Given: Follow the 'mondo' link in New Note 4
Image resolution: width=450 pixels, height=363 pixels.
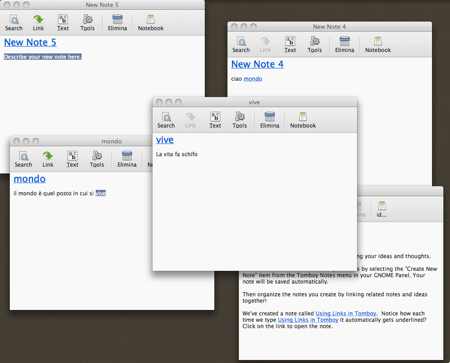Looking at the screenshot, I should pos(253,79).
